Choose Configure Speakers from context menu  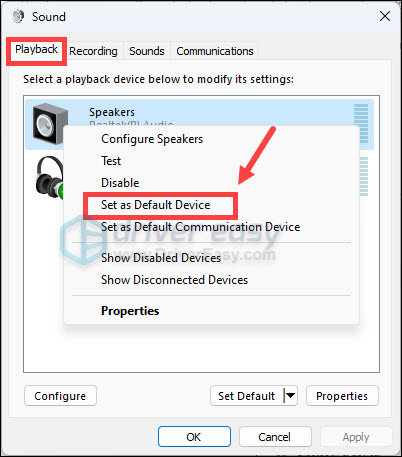152,139
